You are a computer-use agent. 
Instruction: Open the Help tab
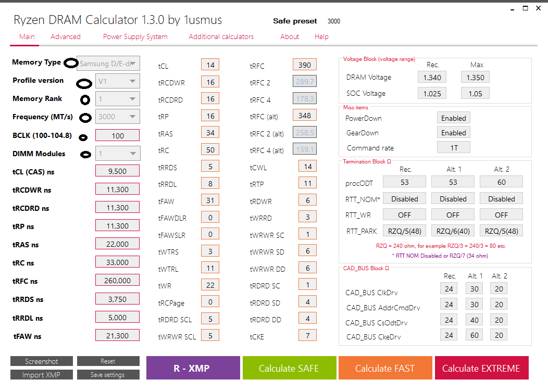point(321,36)
